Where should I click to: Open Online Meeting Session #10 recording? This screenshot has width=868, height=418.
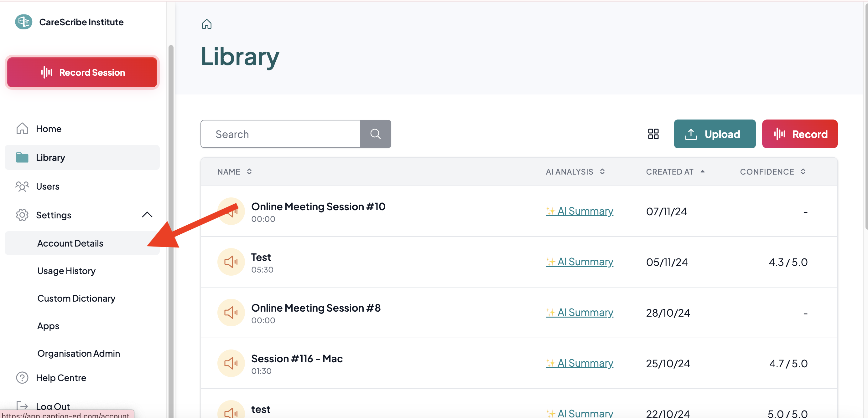(318, 206)
